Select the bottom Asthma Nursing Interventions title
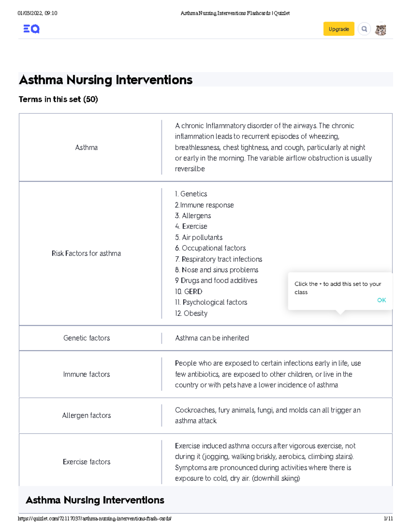The width and height of the screenshot is (411, 532). coord(96,500)
